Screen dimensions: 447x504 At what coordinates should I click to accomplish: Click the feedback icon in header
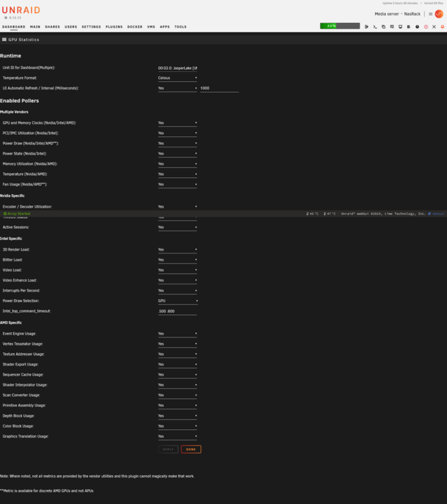pyautogui.click(x=392, y=27)
